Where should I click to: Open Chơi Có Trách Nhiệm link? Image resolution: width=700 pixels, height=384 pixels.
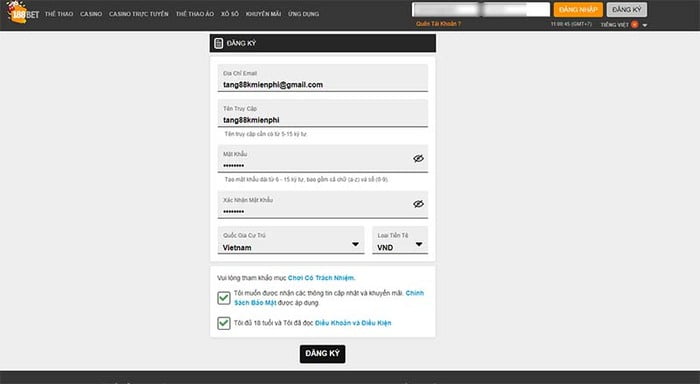[x=322, y=278]
